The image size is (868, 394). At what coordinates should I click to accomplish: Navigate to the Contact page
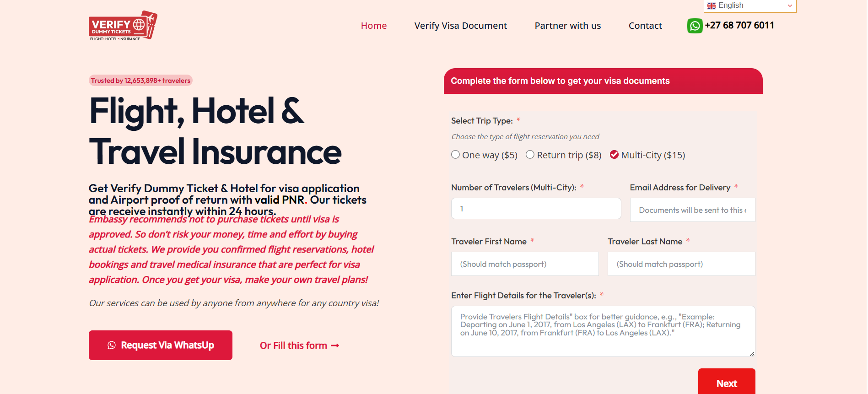point(645,26)
